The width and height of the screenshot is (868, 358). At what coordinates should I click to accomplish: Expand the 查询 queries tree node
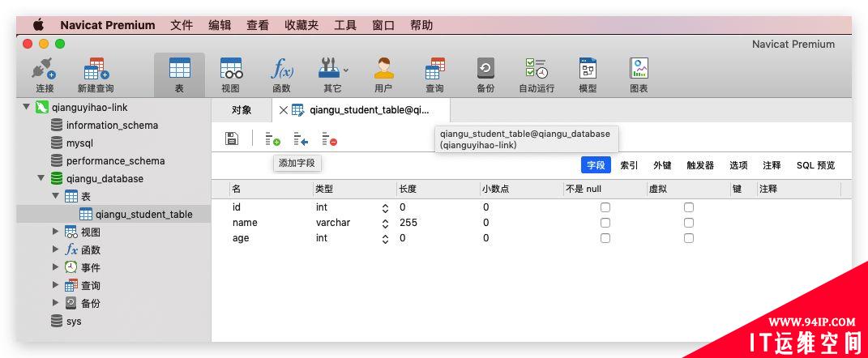pyautogui.click(x=55, y=286)
